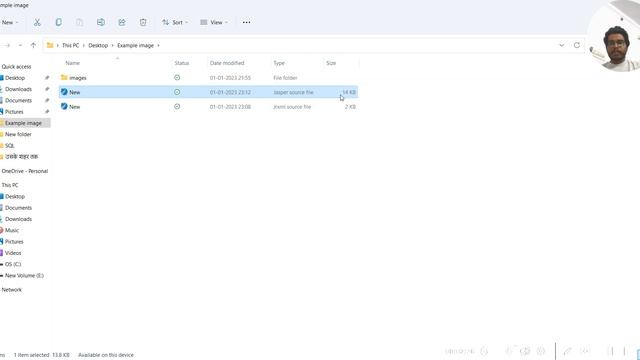Open Pictures under This PC
Image resolution: width=640 pixels, height=360 pixels.
[x=14, y=242]
